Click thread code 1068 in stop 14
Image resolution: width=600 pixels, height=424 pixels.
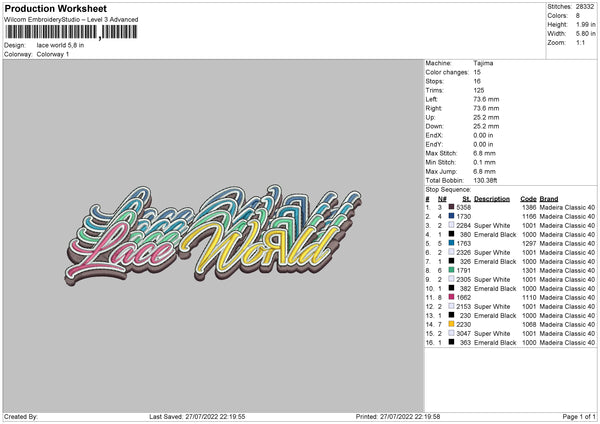[529, 325]
